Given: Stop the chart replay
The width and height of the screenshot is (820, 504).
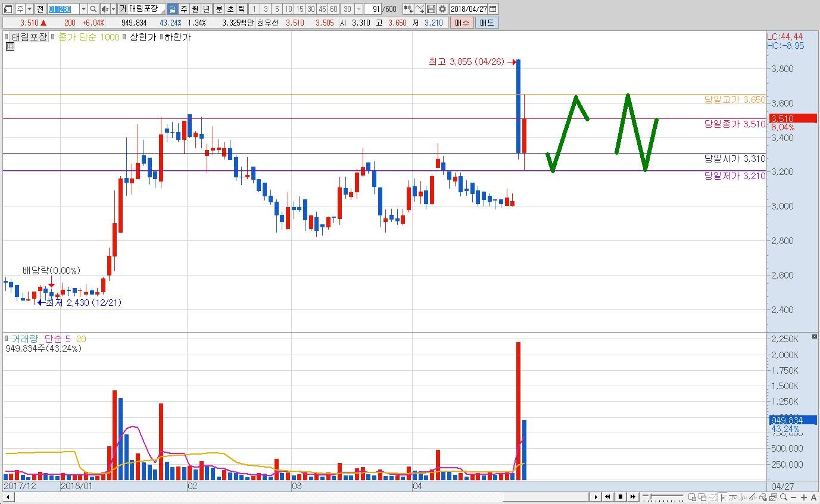Looking at the screenshot, I should point(621,497).
